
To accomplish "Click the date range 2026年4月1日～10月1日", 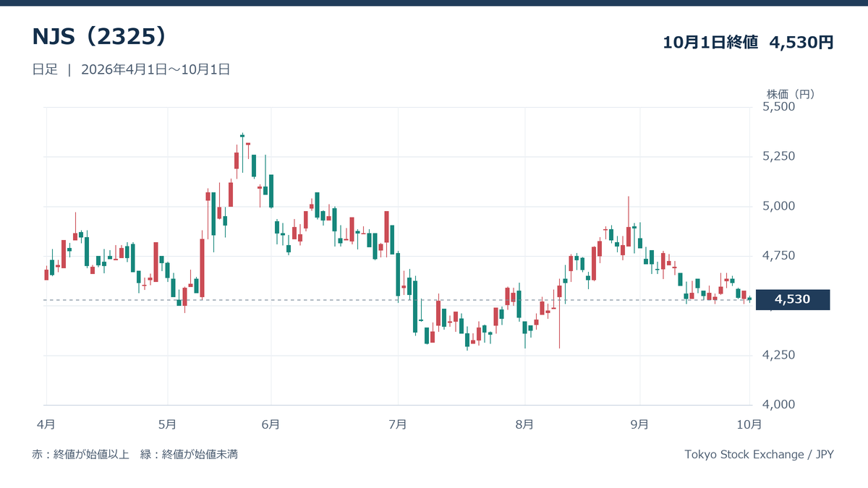I will point(156,69).
